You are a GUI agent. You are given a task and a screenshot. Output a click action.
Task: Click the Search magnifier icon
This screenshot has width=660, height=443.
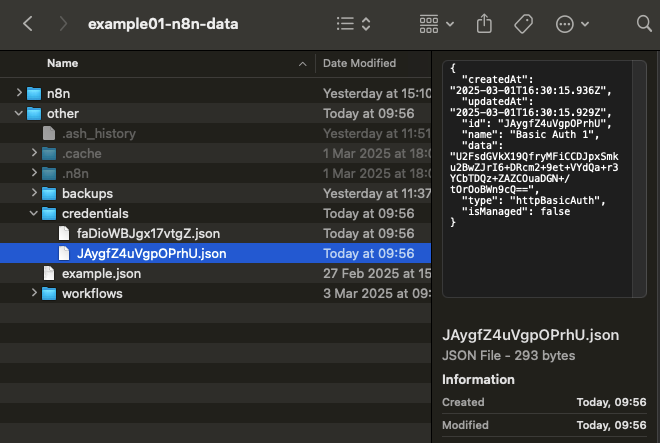[644, 24]
